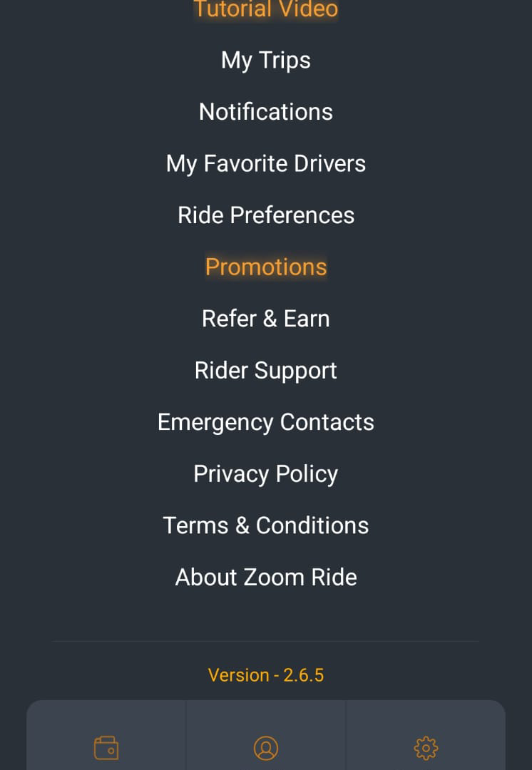Open the Tutorial Video link

coord(266,9)
